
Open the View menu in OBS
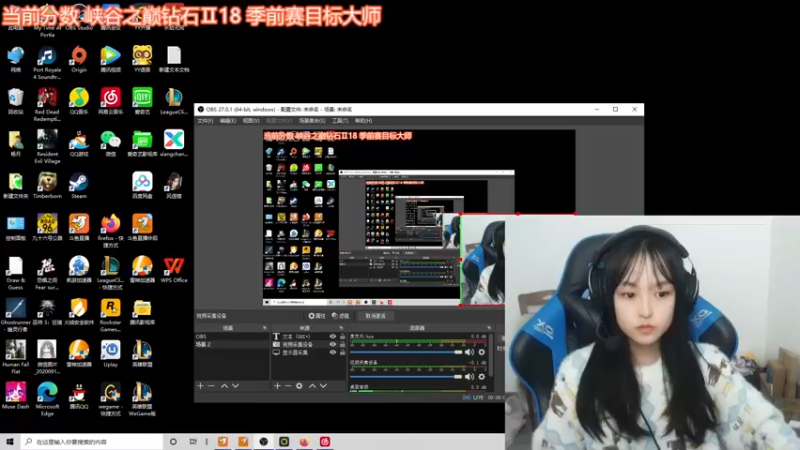(251, 121)
